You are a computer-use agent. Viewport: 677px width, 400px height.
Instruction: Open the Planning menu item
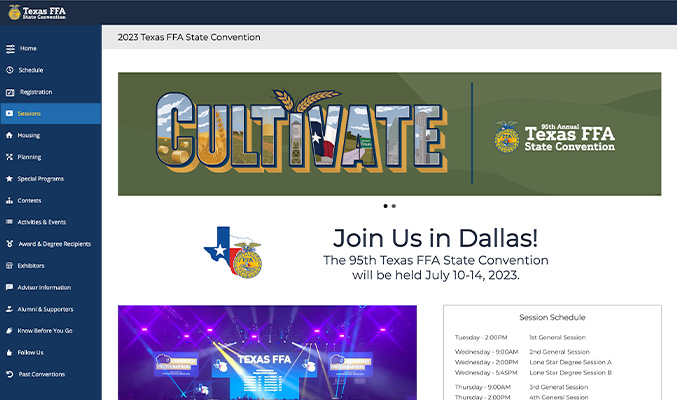29,157
